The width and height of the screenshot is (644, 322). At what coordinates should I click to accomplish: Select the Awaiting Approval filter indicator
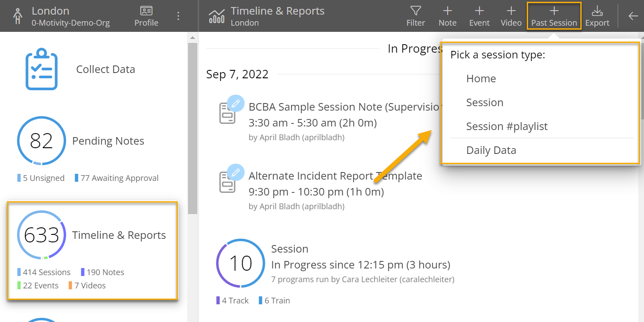117,178
